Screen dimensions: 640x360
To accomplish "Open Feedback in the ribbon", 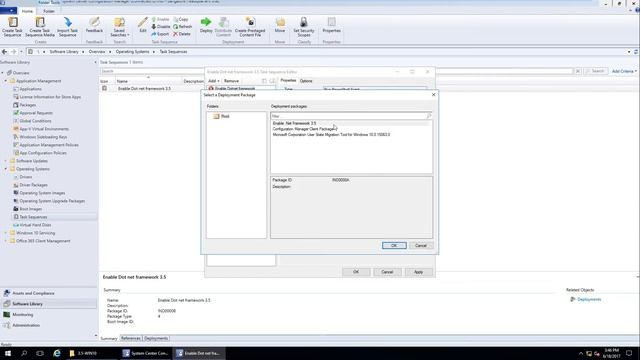I will click(94, 25).
